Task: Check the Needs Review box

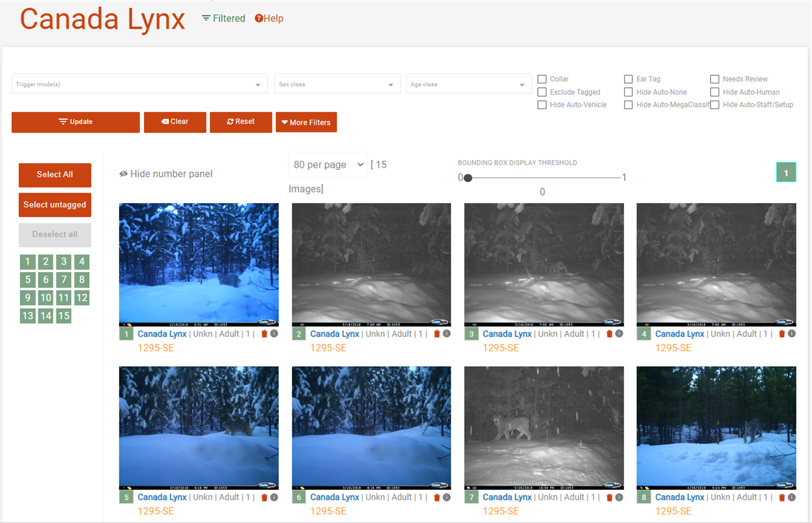Action: [x=715, y=79]
